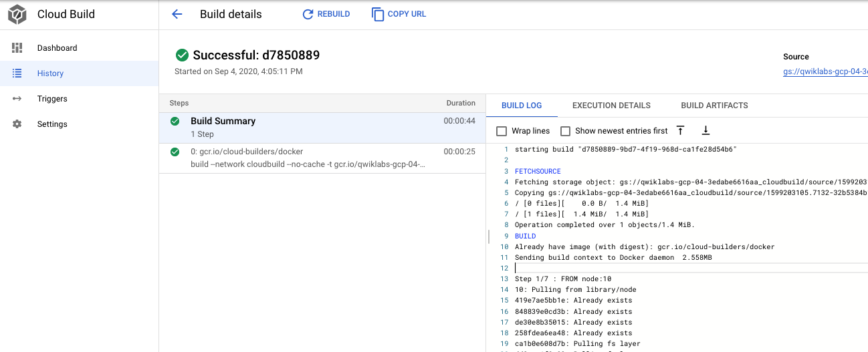
Task: Click the Triggers arrow icon
Action: point(17,99)
